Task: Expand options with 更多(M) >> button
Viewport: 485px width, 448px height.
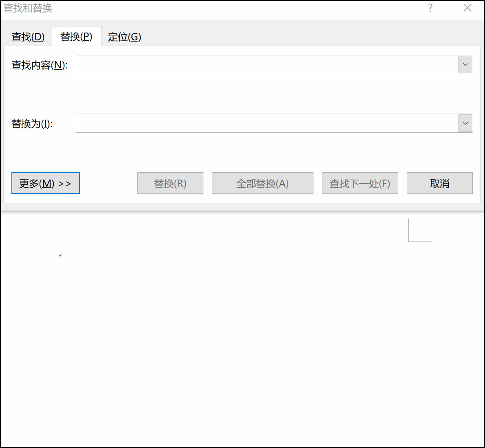Action: (46, 183)
